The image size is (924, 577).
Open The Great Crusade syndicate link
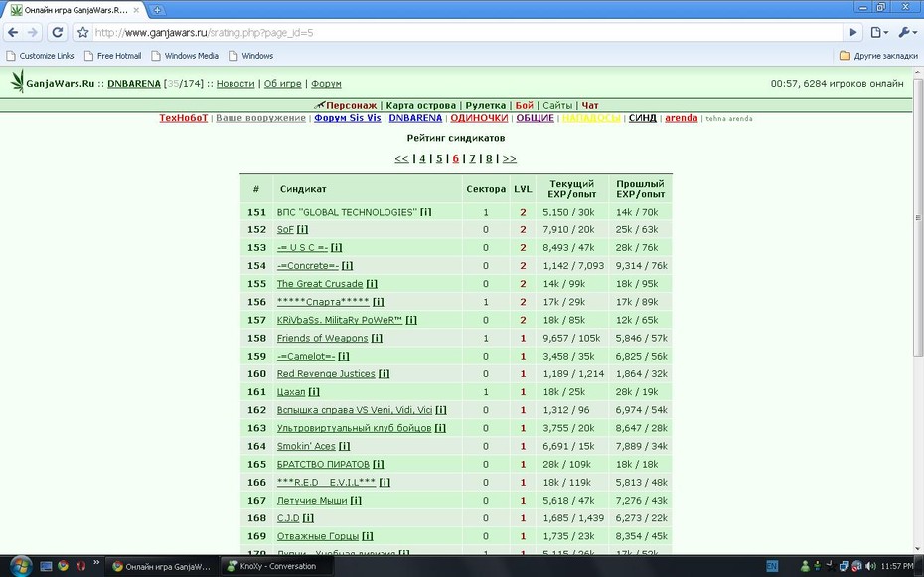(320, 284)
